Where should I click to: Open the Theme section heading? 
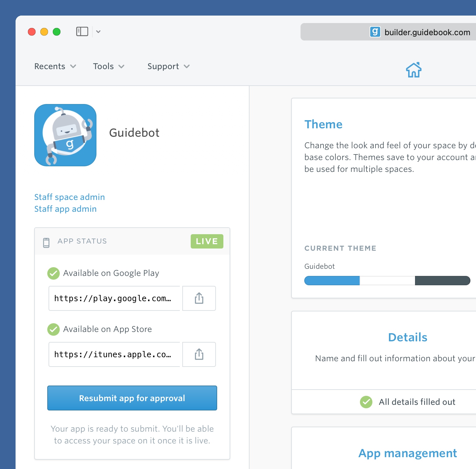pyautogui.click(x=323, y=124)
